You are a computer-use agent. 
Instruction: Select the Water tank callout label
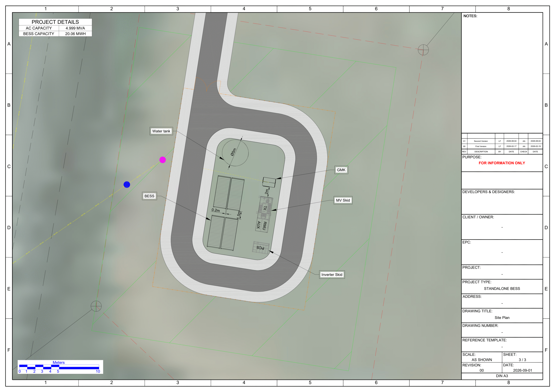coord(161,131)
